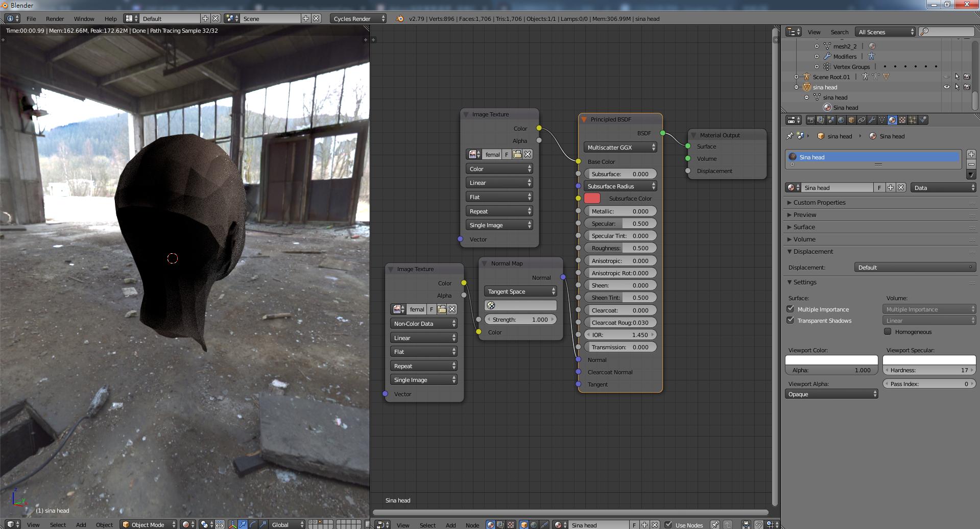Open Texture properties tab (checker icon)

[902, 120]
